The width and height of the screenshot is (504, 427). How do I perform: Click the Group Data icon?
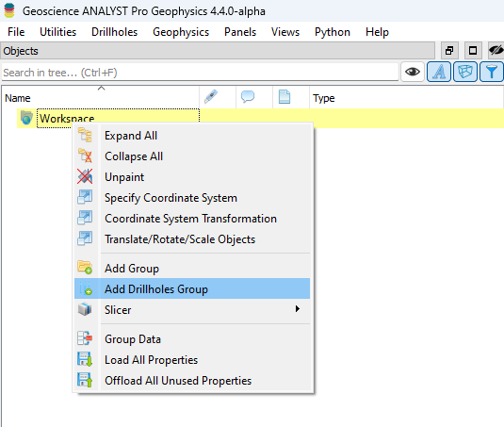[85, 338]
